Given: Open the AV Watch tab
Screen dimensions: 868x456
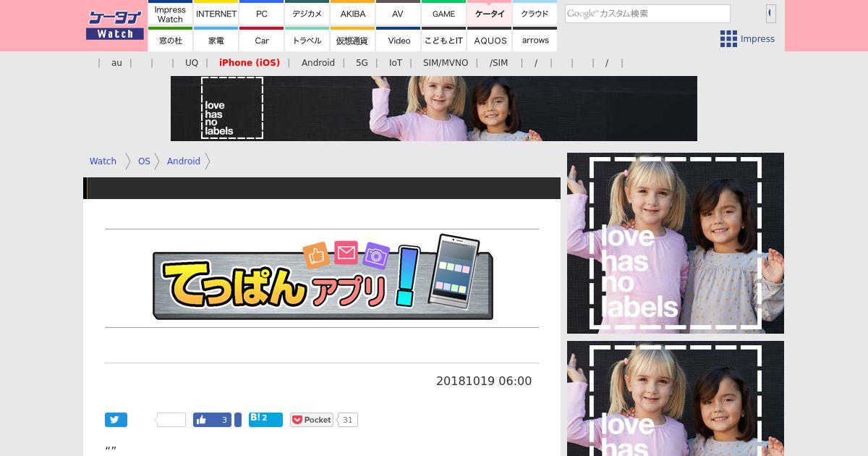Looking at the screenshot, I should click(x=398, y=14).
